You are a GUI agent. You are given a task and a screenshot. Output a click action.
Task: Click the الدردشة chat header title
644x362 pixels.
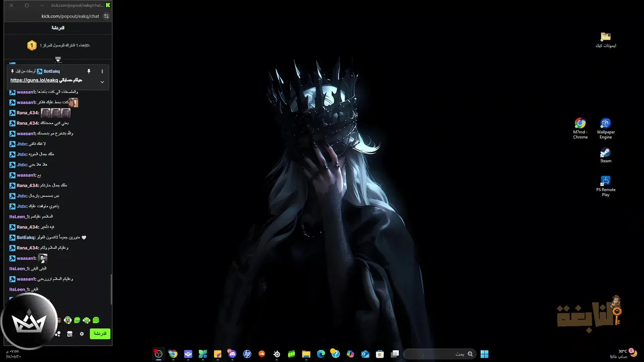(58, 28)
